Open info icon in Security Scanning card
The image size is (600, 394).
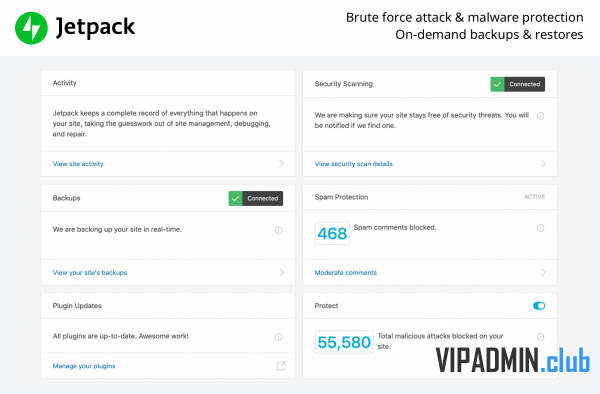point(540,116)
